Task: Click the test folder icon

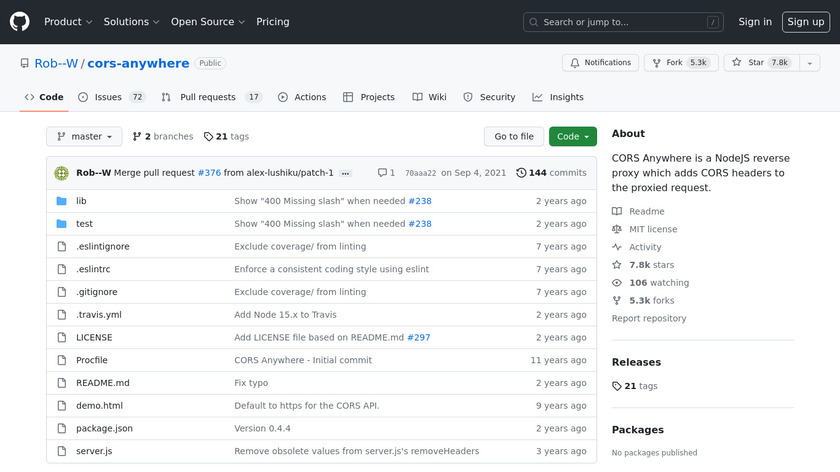Action: (62, 224)
